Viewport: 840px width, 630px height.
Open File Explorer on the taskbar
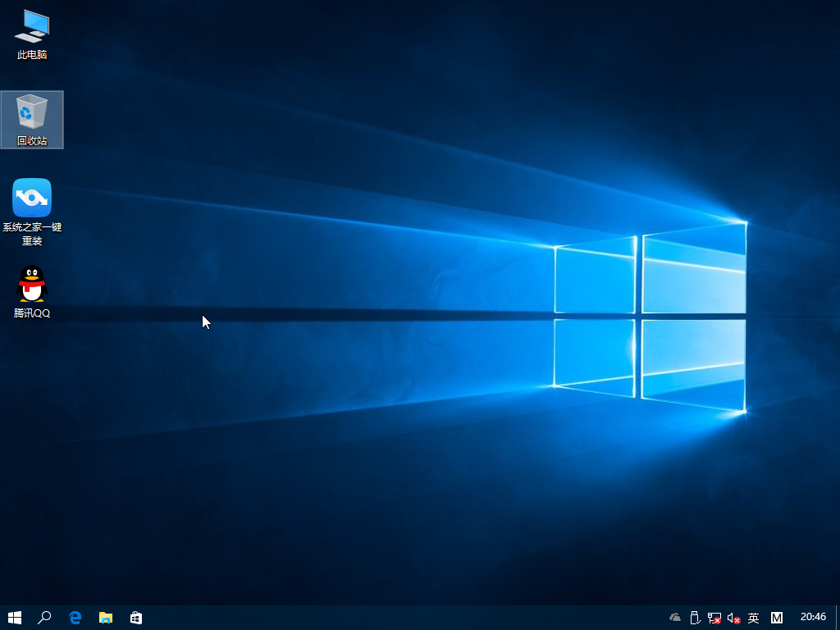106,618
